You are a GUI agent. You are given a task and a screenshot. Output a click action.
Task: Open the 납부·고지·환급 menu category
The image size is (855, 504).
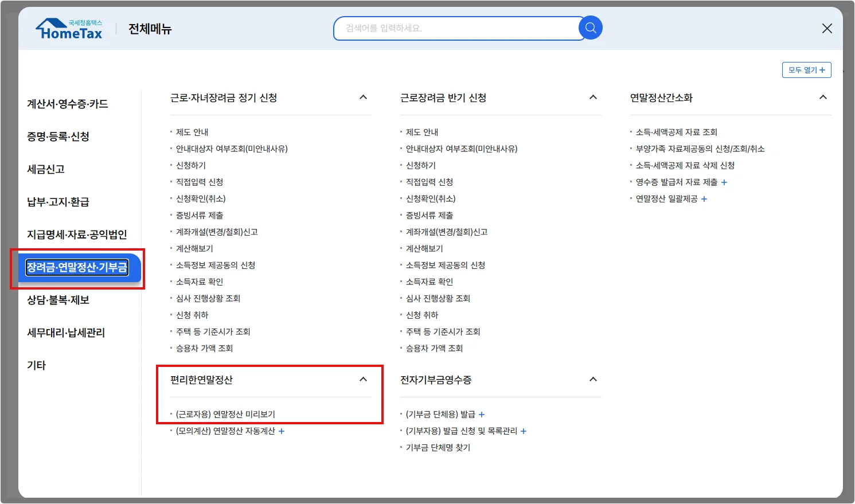58,202
